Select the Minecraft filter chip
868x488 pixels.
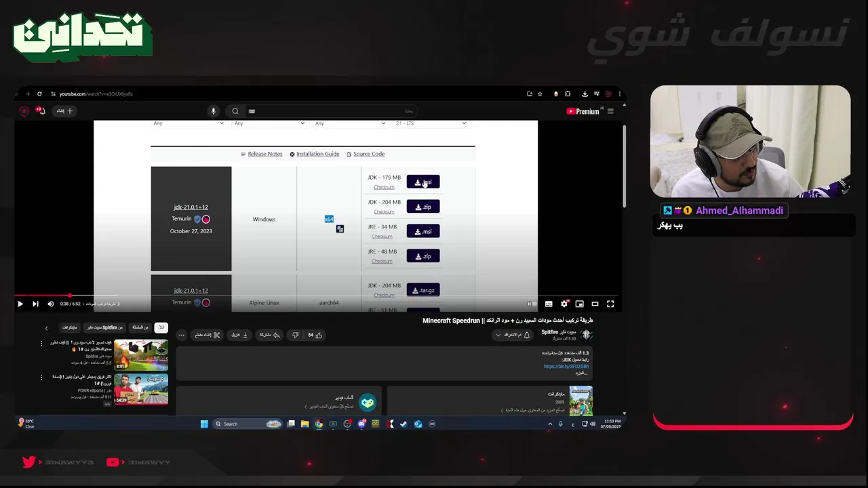pos(70,327)
